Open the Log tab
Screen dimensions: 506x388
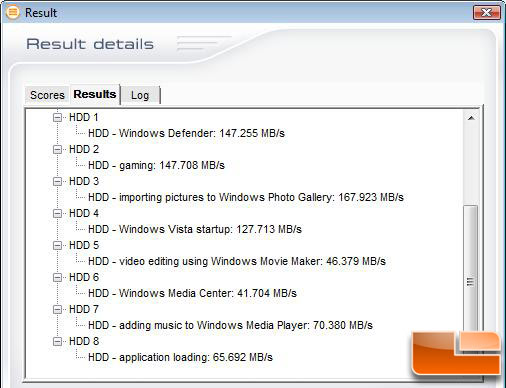tap(140, 95)
